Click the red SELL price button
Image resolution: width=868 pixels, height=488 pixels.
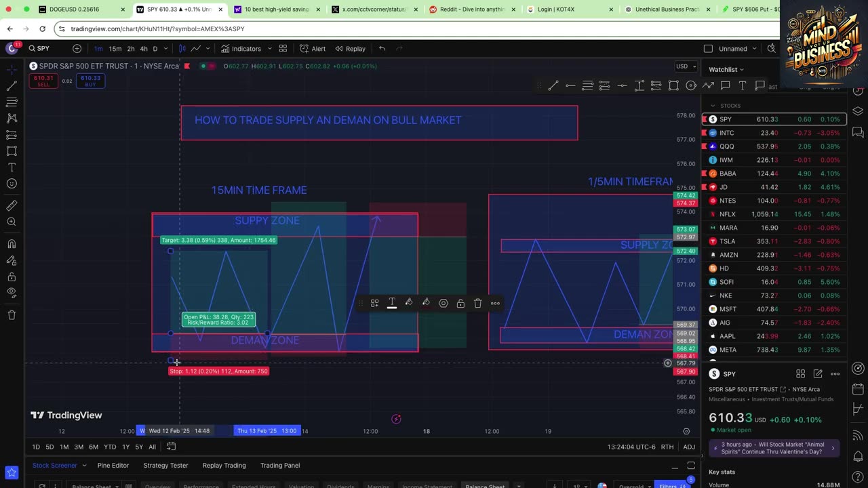[43, 81]
